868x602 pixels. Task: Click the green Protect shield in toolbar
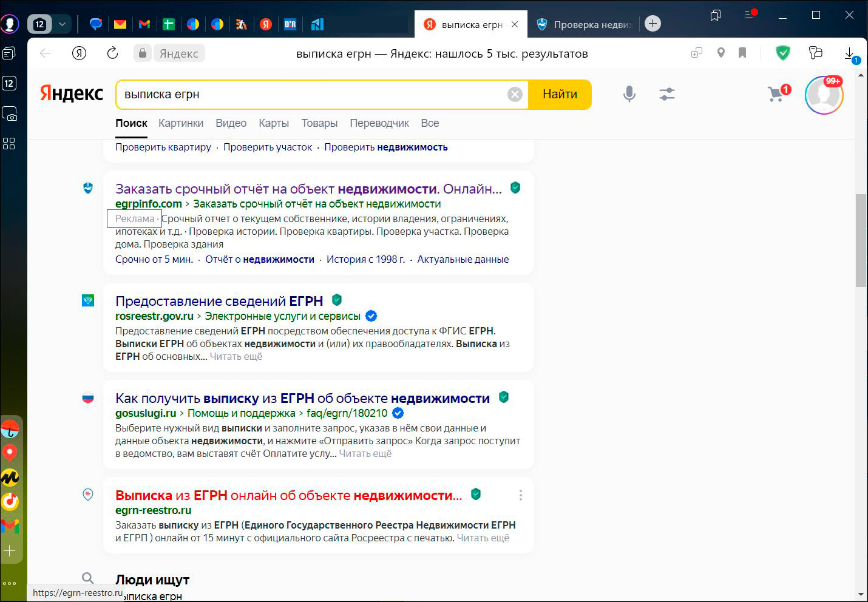782,53
